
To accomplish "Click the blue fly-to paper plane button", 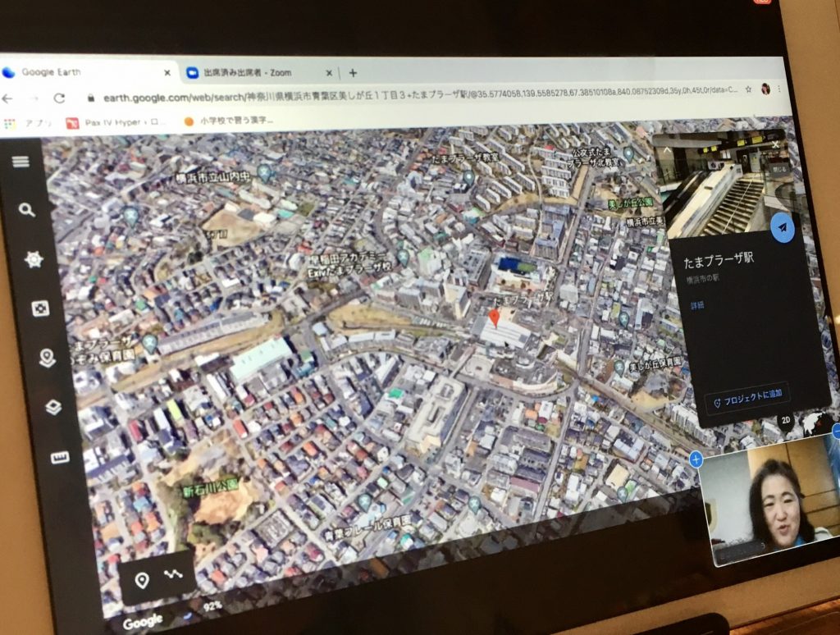I will coord(783,227).
